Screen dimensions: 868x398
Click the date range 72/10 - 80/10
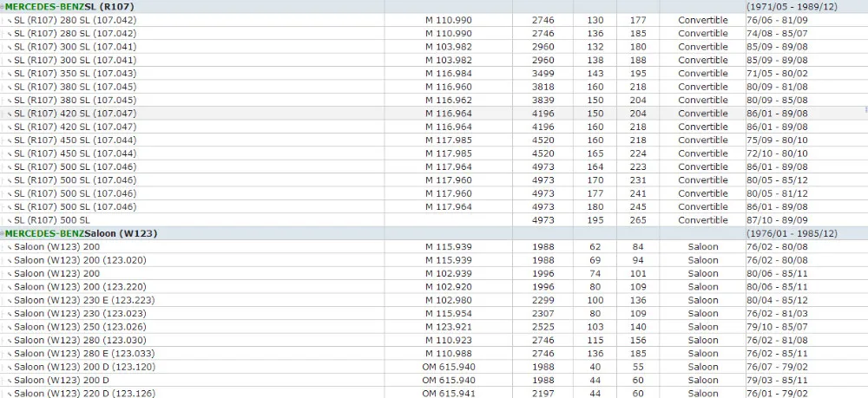777,153
